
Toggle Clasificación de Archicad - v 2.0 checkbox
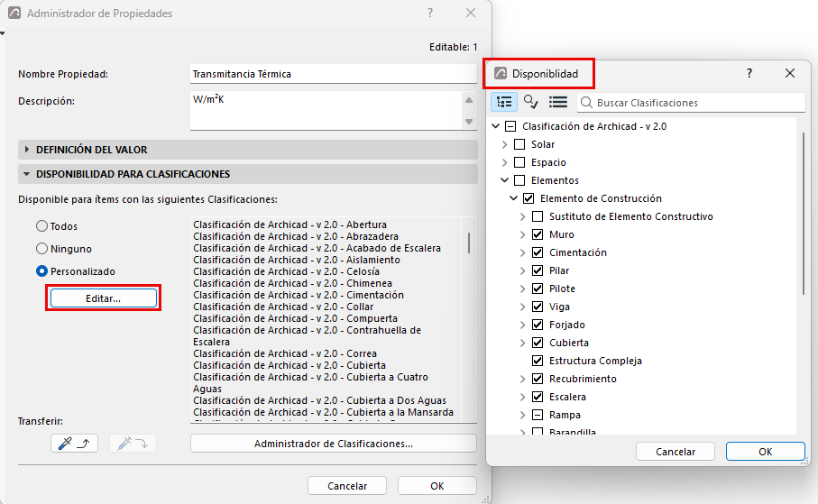click(510, 126)
